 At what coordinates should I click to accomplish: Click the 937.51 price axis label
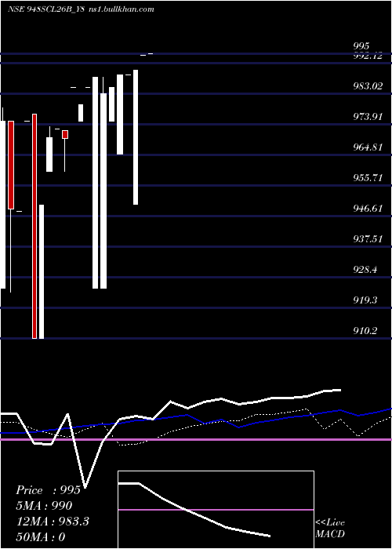[368, 239]
